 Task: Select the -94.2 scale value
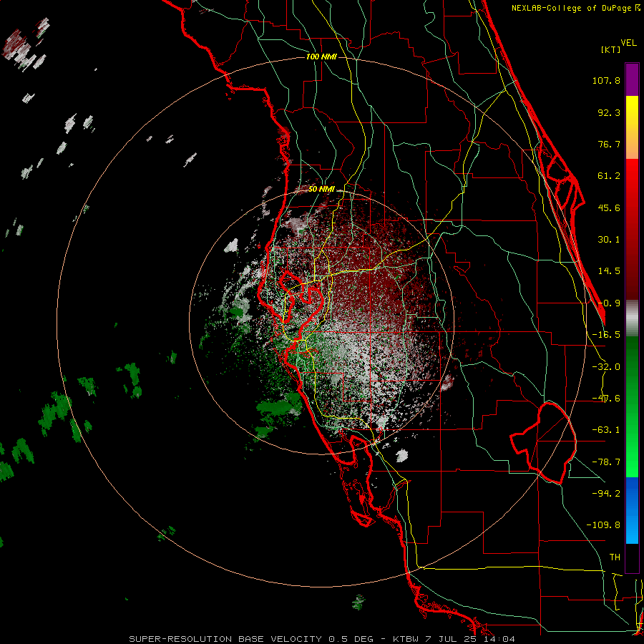pos(606,493)
